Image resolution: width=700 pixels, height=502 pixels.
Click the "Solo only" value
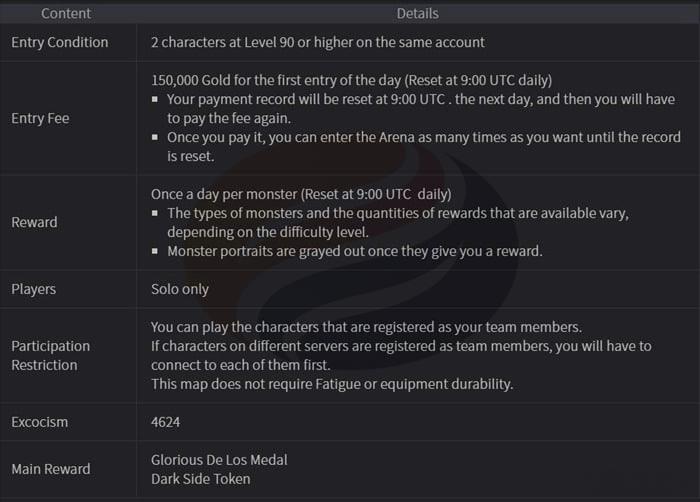pos(180,289)
